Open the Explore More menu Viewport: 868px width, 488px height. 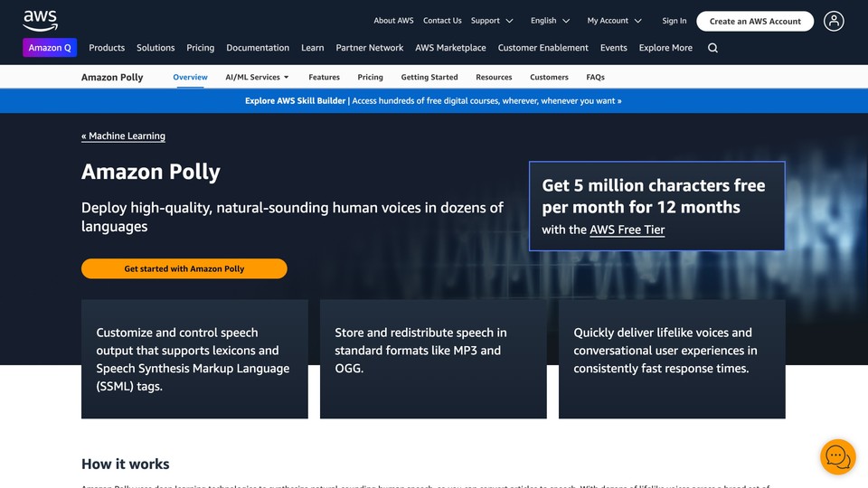665,48
